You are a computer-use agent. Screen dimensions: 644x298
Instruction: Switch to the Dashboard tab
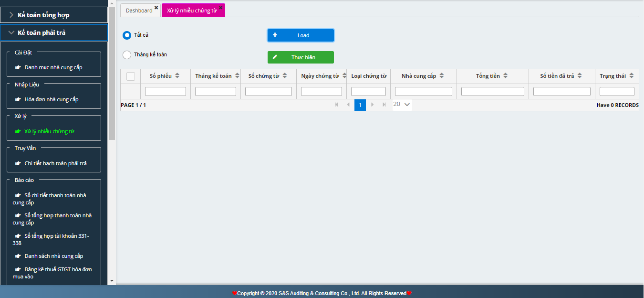pyautogui.click(x=139, y=11)
